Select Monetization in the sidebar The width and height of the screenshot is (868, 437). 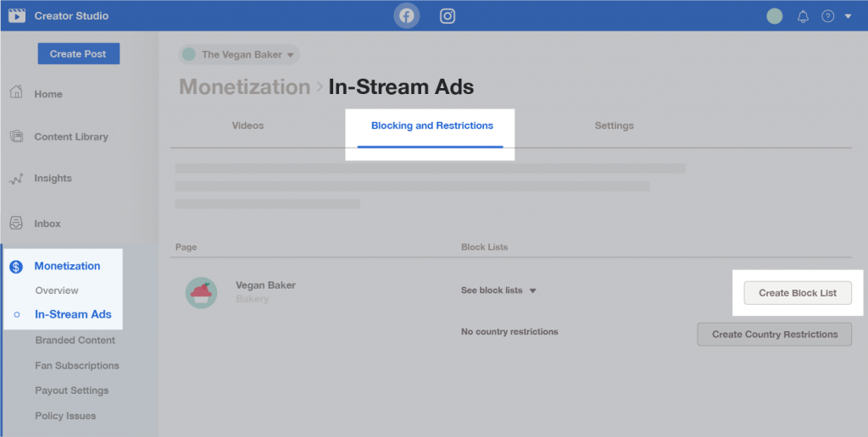click(x=67, y=266)
